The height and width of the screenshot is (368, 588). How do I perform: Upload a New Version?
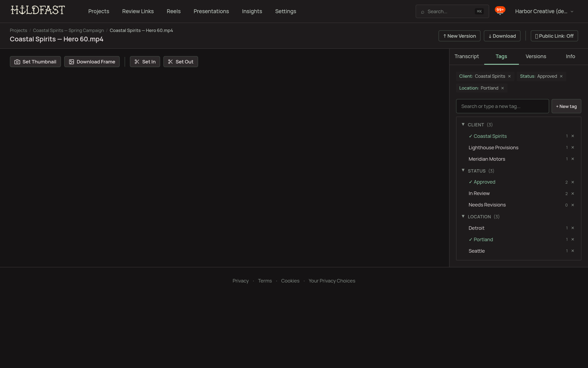coord(459,36)
